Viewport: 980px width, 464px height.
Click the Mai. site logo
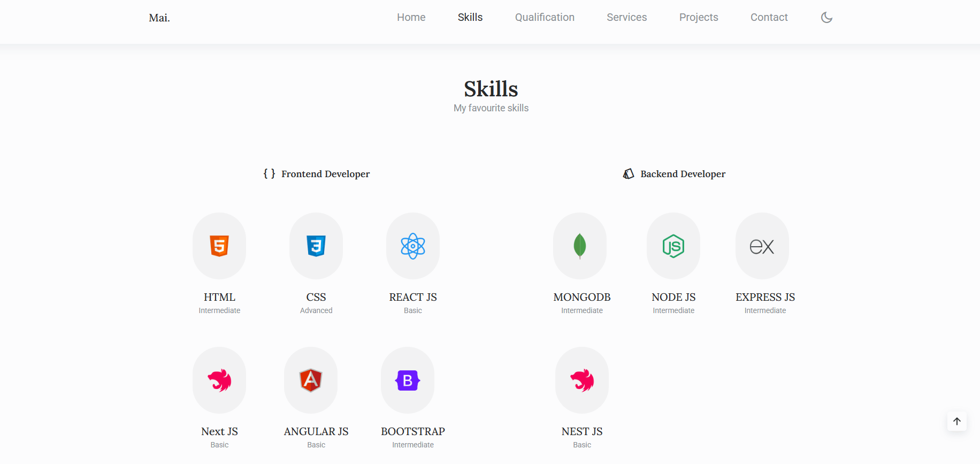(x=159, y=18)
